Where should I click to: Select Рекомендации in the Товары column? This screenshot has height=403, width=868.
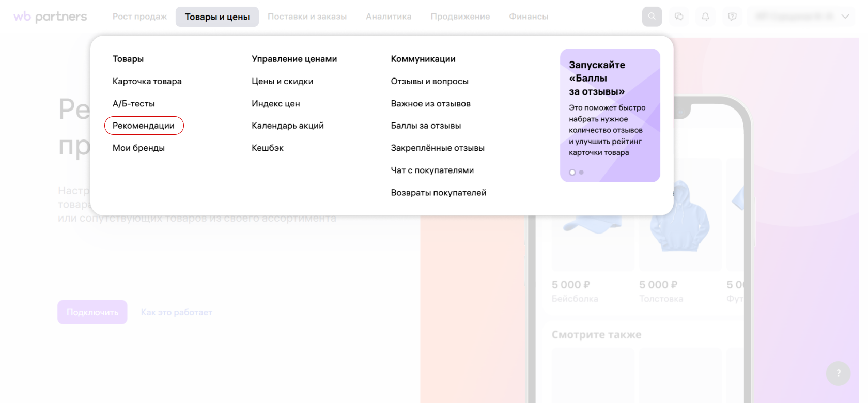(x=144, y=126)
